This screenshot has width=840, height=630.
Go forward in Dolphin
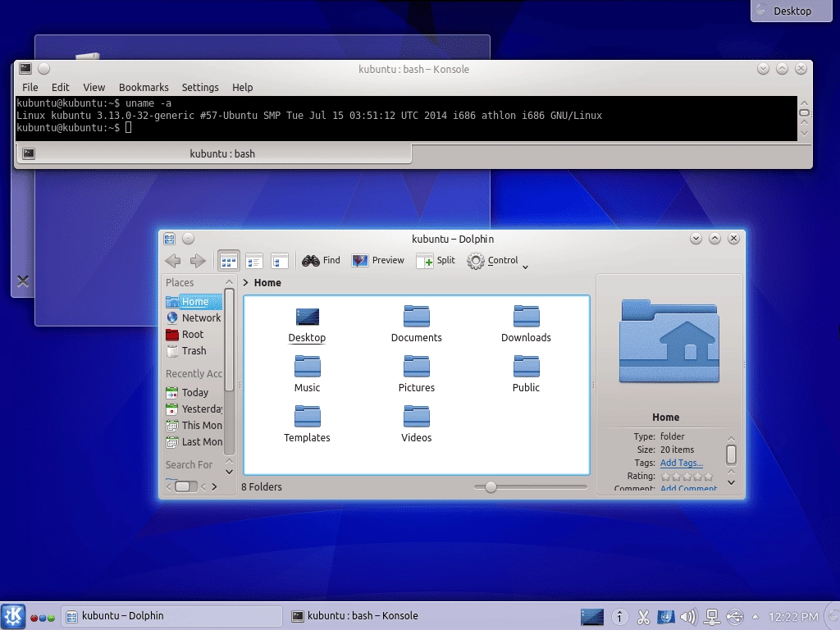[x=198, y=261]
